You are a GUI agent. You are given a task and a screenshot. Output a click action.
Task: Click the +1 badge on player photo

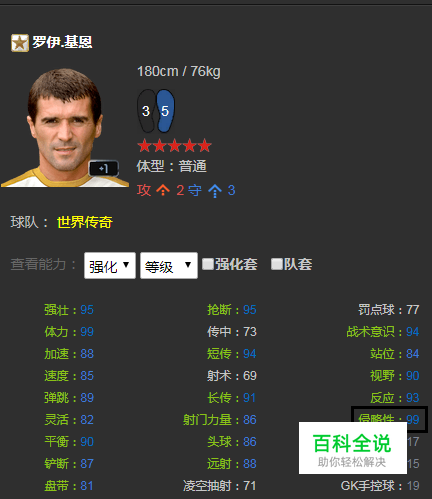104,169
